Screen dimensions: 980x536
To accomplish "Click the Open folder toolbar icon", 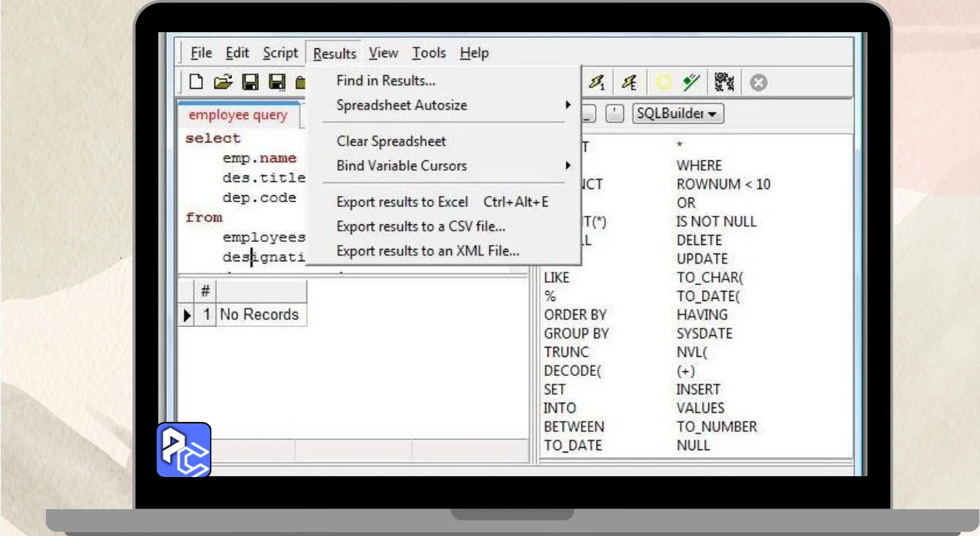I will click(x=223, y=82).
